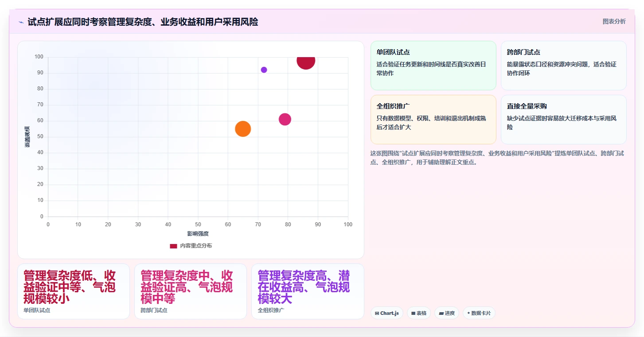Click the 跨部门试点 caption under pink stat
The width and height of the screenshot is (644, 337).
pyautogui.click(x=154, y=310)
